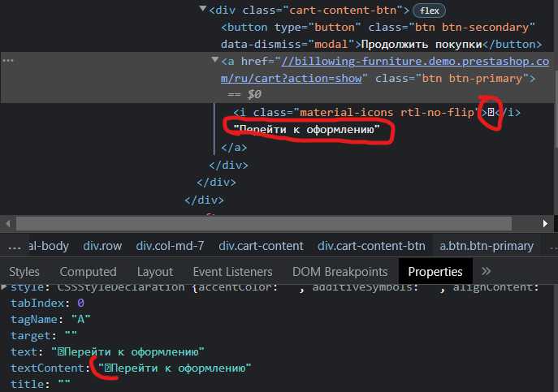Expand the style CSSStyleDeclaration property

4,286
